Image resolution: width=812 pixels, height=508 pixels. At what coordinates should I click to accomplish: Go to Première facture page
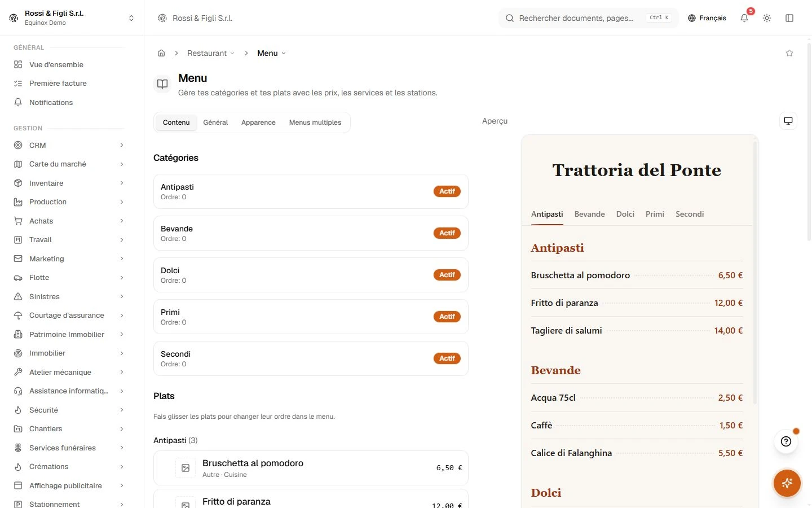tap(69, 83)
